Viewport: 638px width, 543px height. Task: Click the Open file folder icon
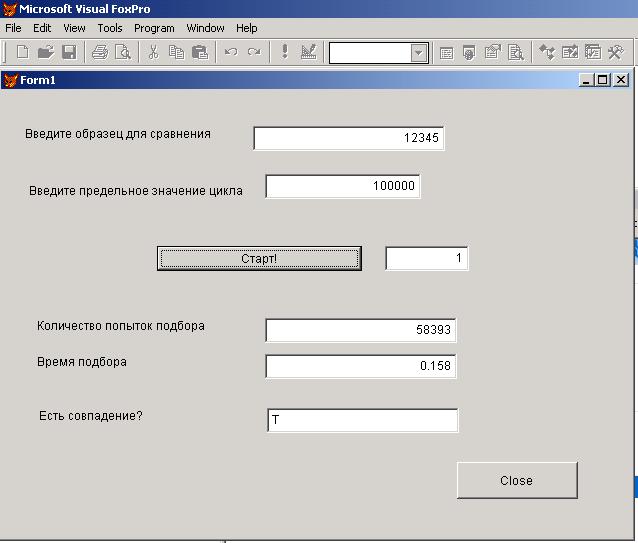(x=45, y=52)
